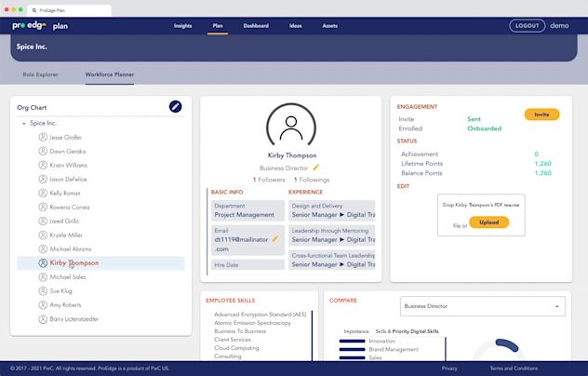Click the person icon beside Jesse Girdler
588x376 pixels.
tap(43, 137)
